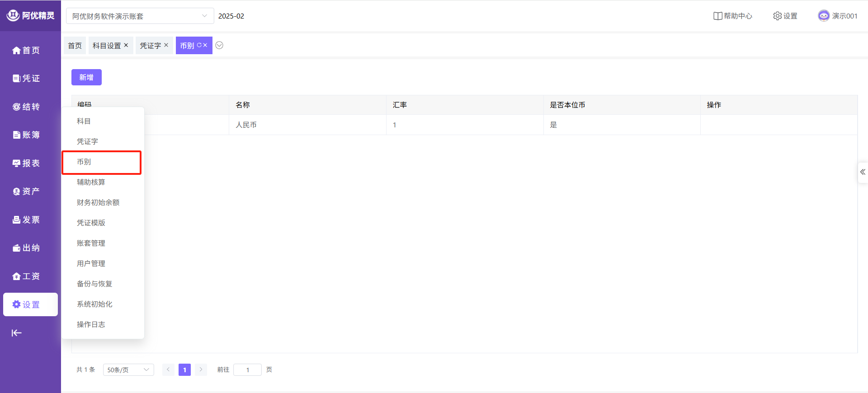The width and height of the screenshot is (868, 393).
Task: Click the 前往 page number input field
Action: point(247,370)
